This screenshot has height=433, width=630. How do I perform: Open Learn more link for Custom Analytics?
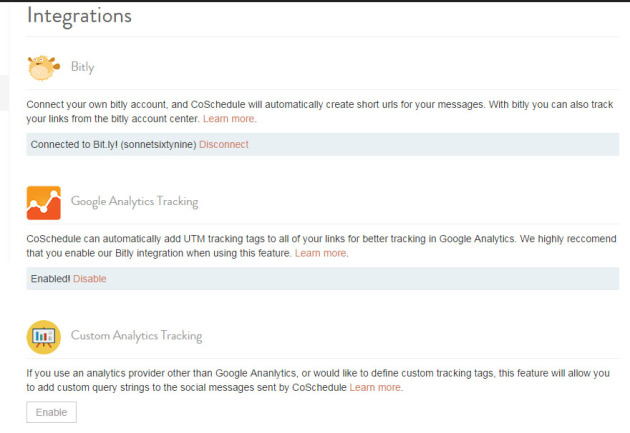point(375,388)
